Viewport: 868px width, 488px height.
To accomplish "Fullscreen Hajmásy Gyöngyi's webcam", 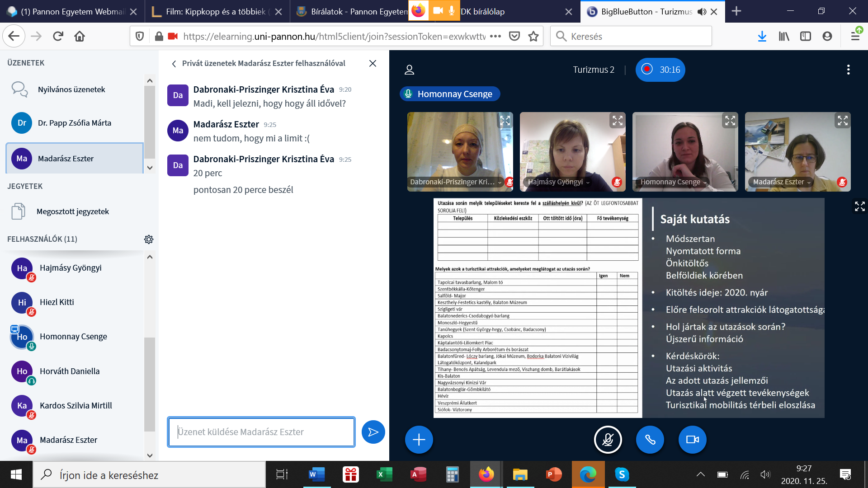I will coord(617,121).
